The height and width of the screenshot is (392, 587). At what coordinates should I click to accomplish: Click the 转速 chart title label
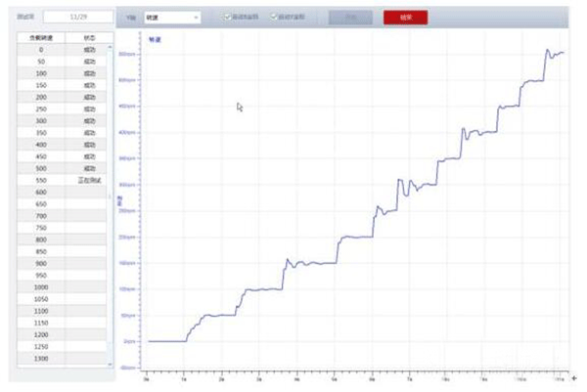click(155, 41)
